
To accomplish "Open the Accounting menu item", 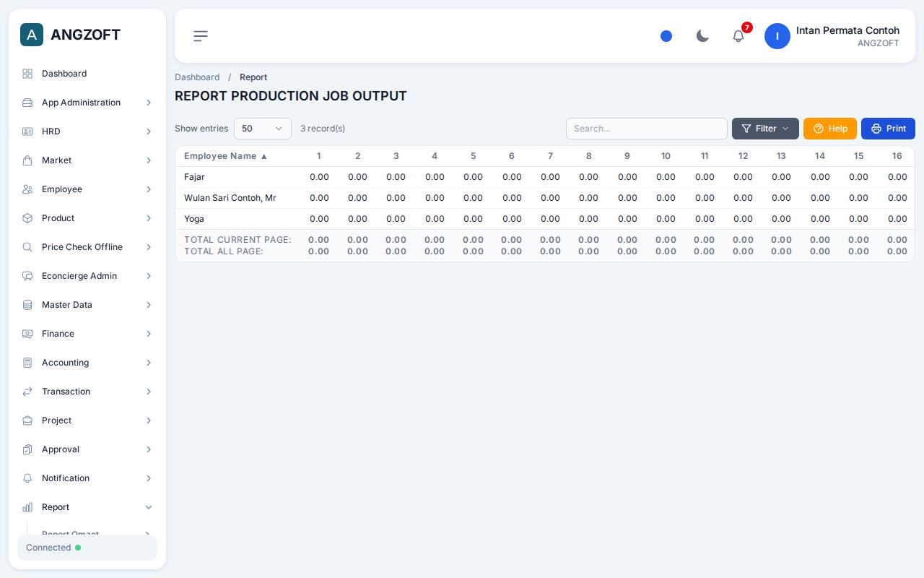I will 87,363.
